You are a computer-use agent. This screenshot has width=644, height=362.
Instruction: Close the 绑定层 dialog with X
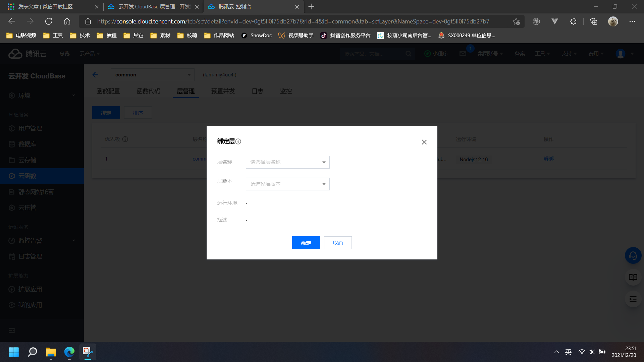(424, 142)
